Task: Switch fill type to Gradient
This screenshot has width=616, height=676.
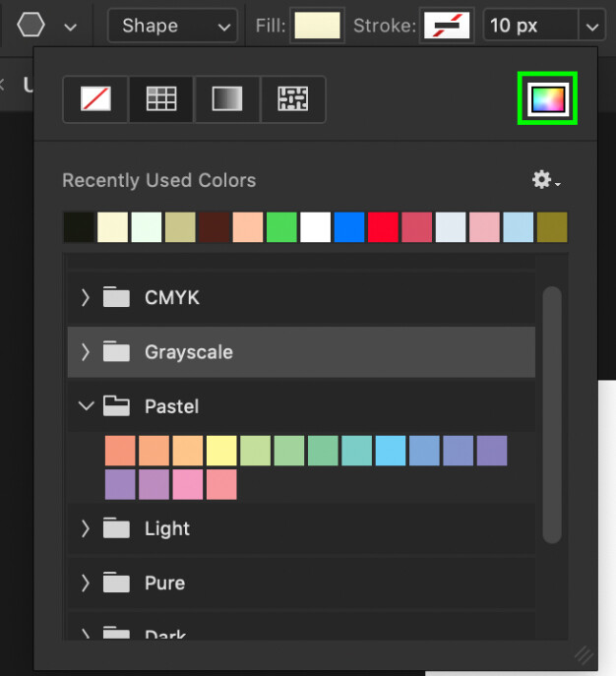Action: (x=227, y=98)
